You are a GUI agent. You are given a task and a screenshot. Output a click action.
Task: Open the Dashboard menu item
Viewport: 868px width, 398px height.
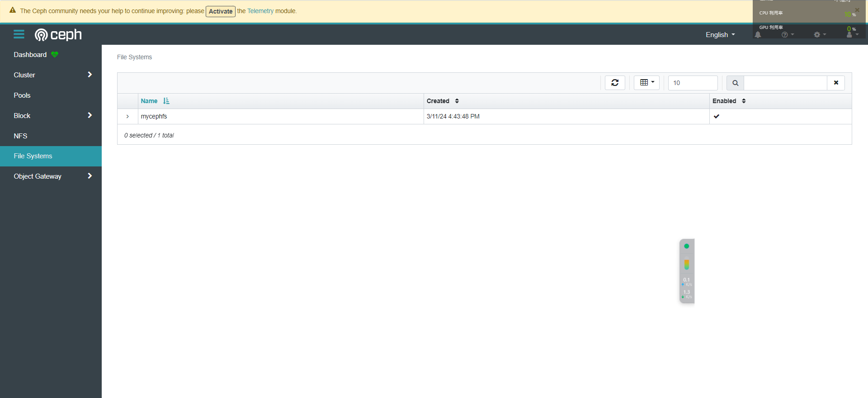point(30,55)
